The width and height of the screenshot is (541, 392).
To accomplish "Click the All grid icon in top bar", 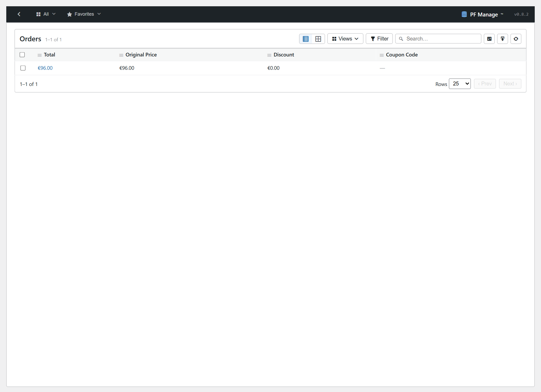I will click(38, 14).
